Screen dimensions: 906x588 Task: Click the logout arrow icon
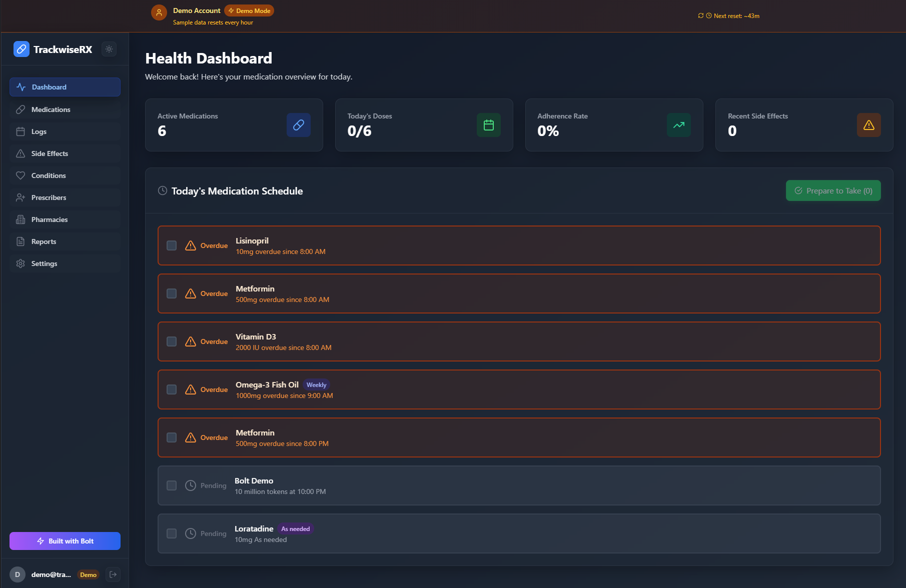(x=113, y=574)
